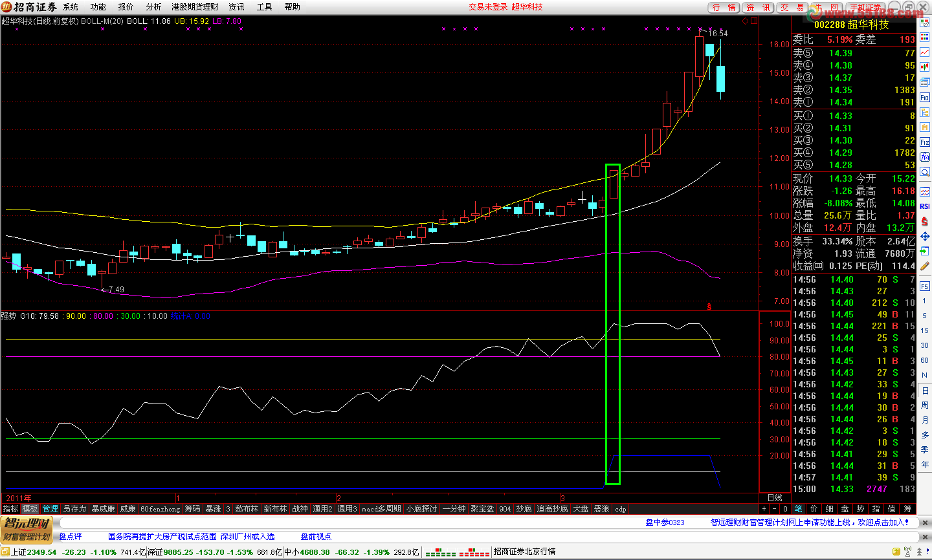The width and height of the screenshot is (932, 560).
Task: Switch to 15-minute period in sidebar
Action: (924, 331)
